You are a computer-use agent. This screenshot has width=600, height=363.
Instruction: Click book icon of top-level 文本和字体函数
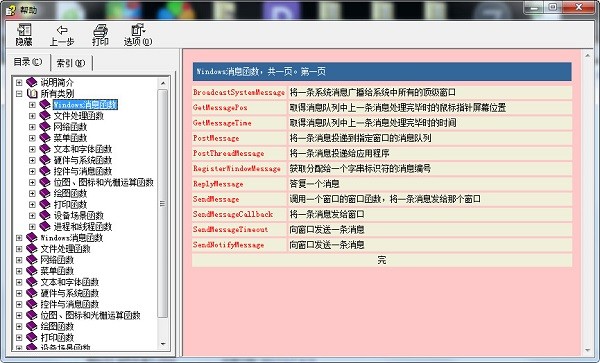tap(32, 282)
